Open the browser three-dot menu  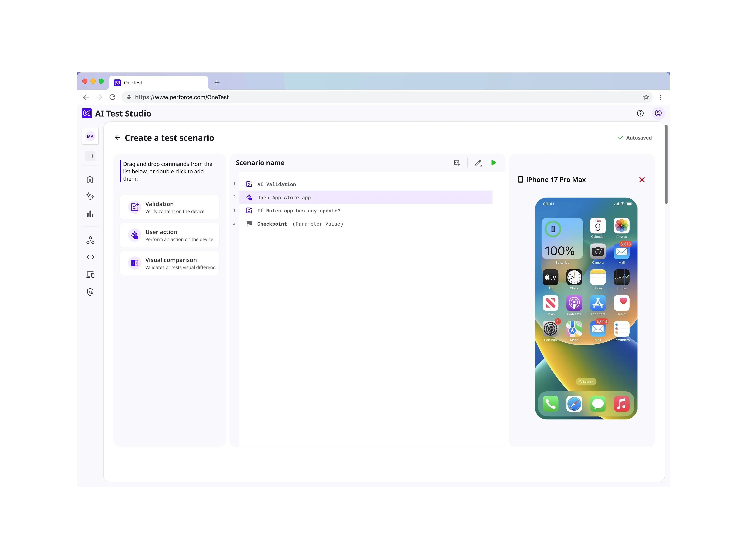661,97
